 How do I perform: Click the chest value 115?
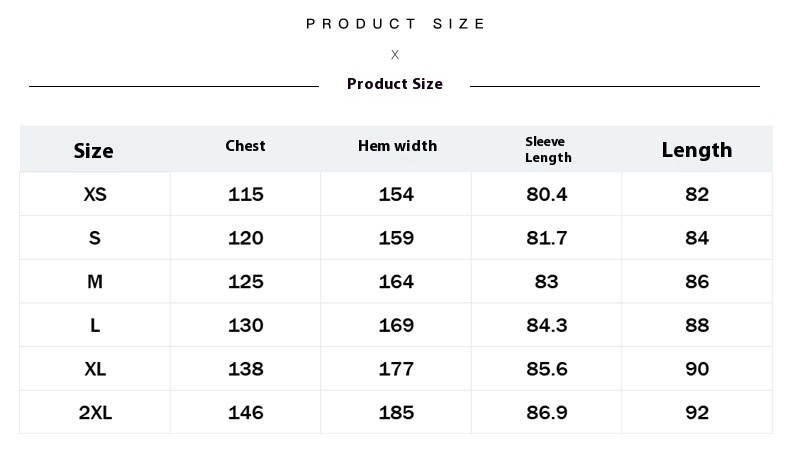pyautogui.click(x=246, y=194)
